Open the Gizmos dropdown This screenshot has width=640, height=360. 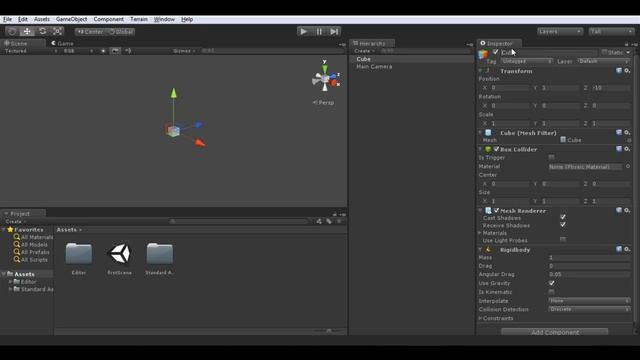pos(184,51)
